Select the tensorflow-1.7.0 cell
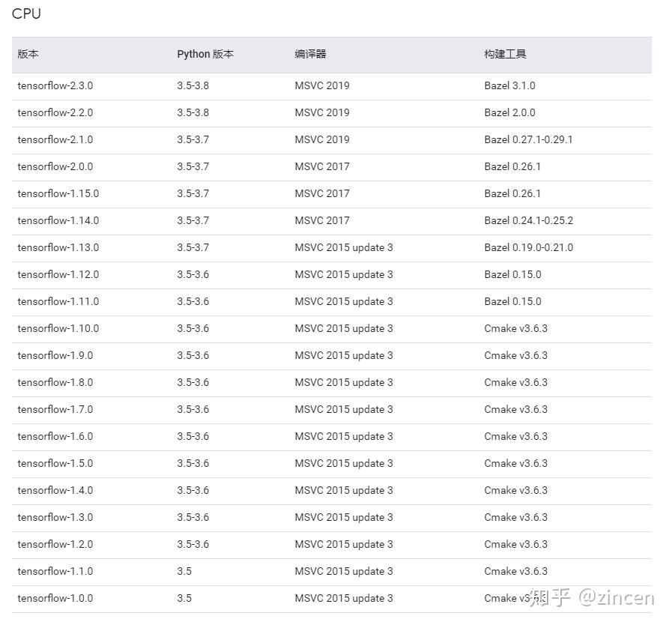Viewport: 672px width, 625px height. coord(55,410)
